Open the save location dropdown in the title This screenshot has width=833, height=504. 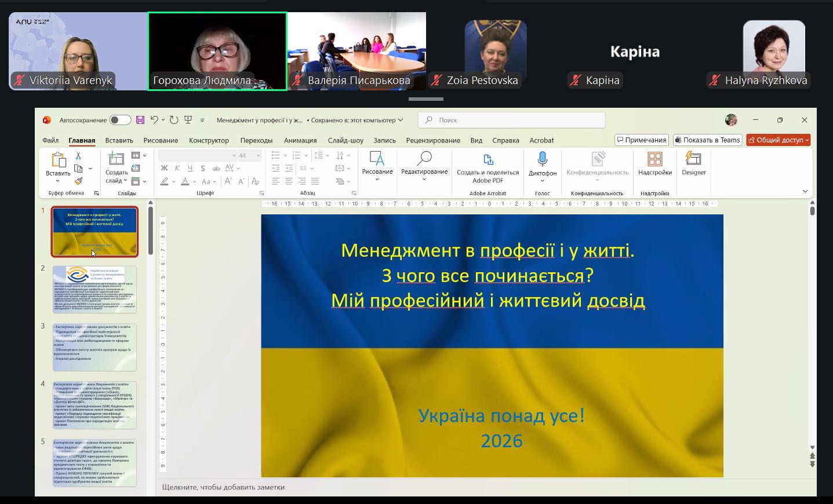pos(401,120)
